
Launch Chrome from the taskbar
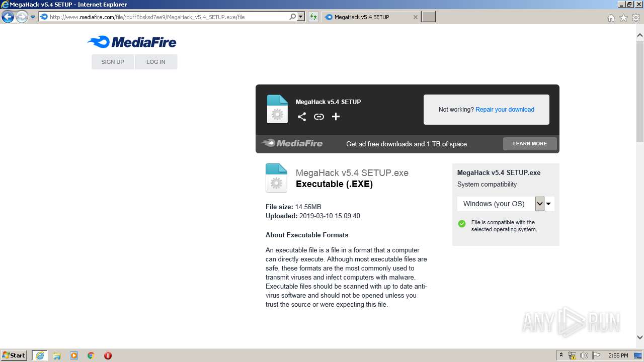pos(91,355)
